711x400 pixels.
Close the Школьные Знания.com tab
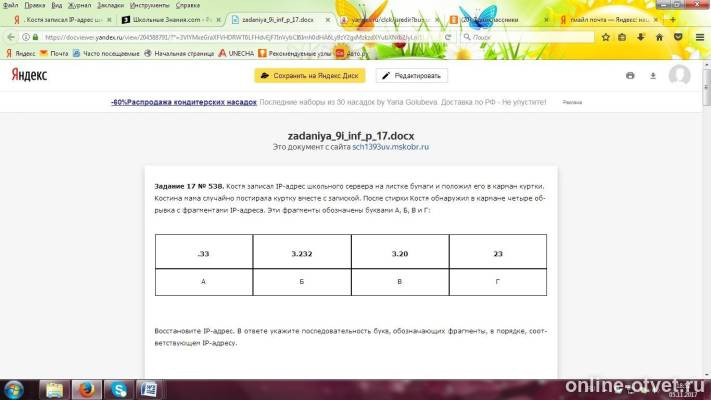[219, 20]
